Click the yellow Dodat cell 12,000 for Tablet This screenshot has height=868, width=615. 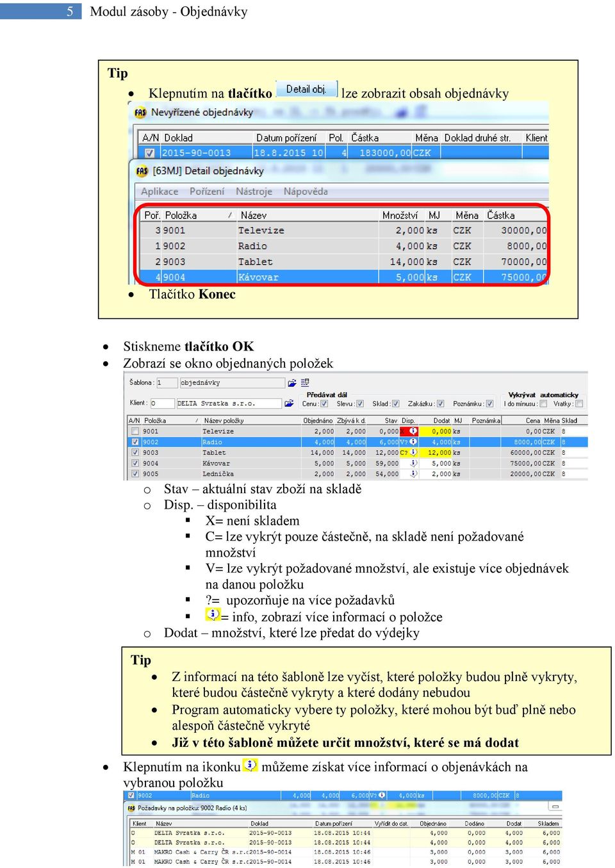pyautogui.click(x=436, y=453)
